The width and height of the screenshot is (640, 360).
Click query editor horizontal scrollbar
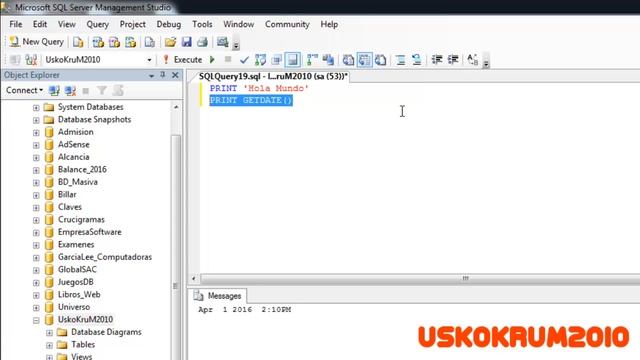tap(420, 279)
